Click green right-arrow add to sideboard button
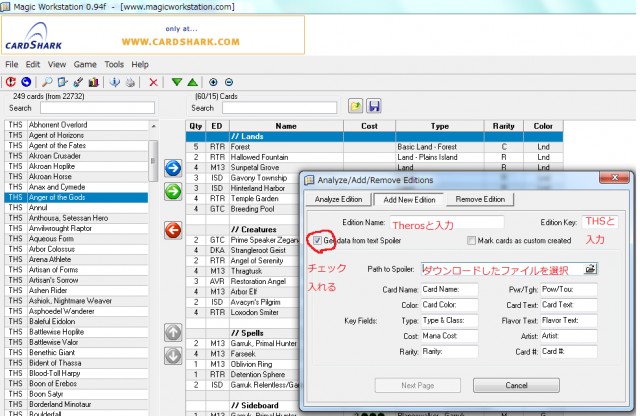This screenshot has width=640, height=416. pyautogui.click(x=173, y=191)
